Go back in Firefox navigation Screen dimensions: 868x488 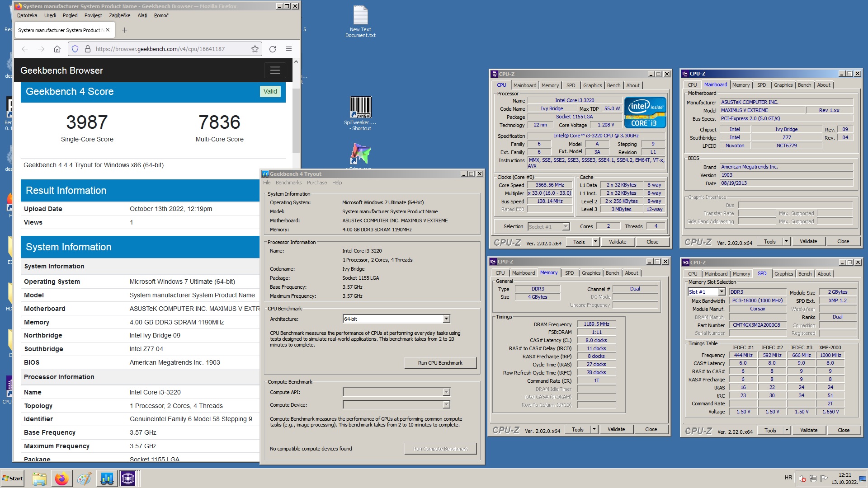(25, 49)
